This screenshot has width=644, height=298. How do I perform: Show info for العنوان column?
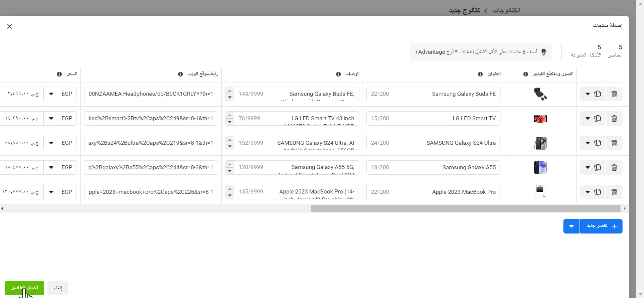tap(480, 74)
